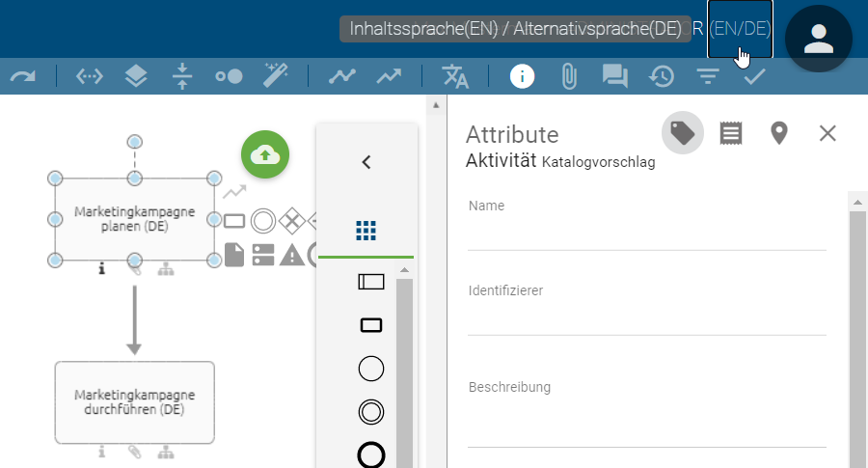Screen dimensions: 868x468
Task: Collapse the symbol palette with the chevron
Action: pos(366,162)
